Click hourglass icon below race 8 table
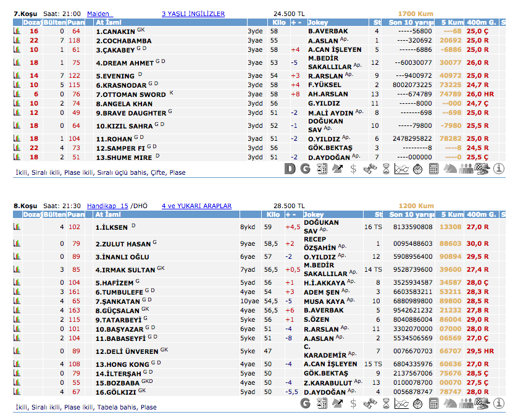 pos(386,403)
